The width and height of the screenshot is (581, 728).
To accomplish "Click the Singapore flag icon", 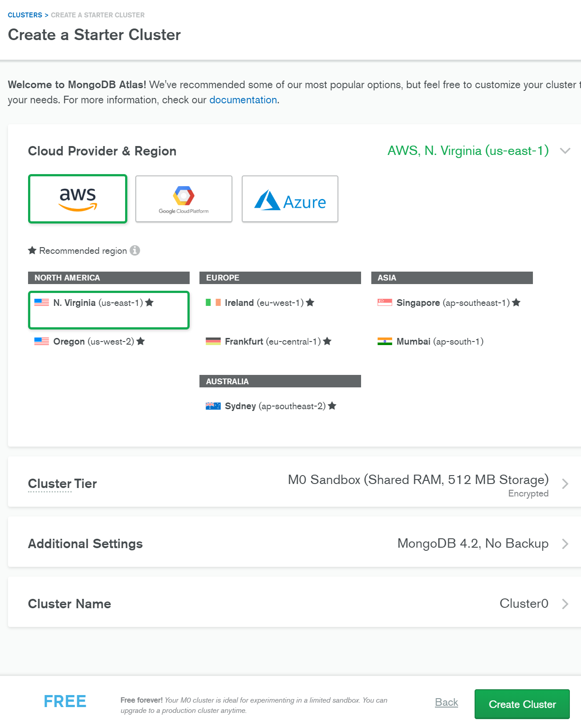I will point(385,303).
